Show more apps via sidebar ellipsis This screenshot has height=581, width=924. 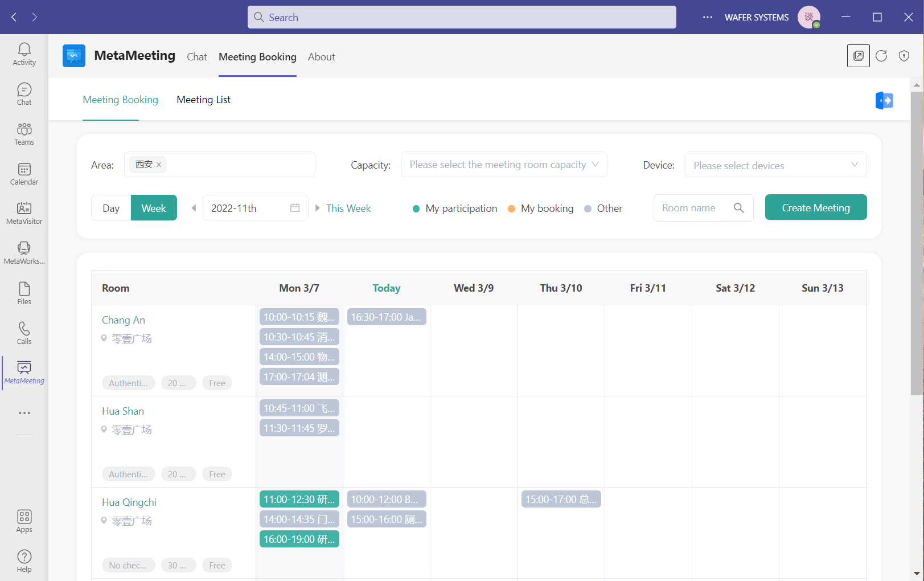(x=24, y=413)
